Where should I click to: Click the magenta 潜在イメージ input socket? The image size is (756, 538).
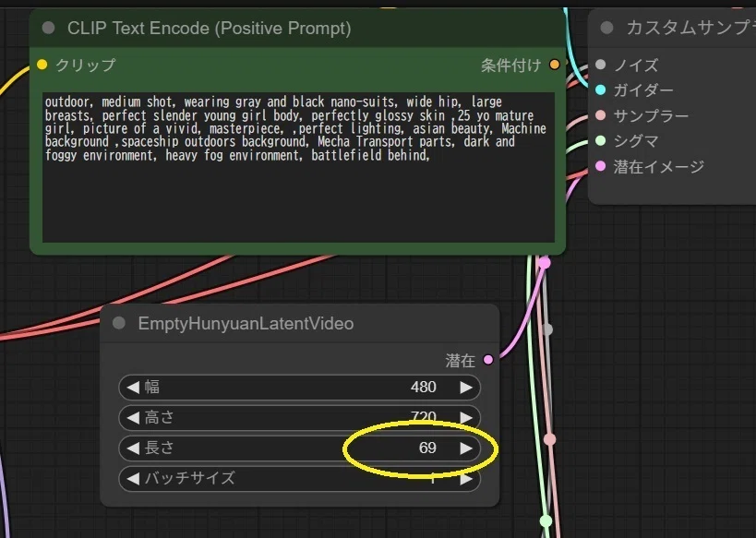[600, 166]
